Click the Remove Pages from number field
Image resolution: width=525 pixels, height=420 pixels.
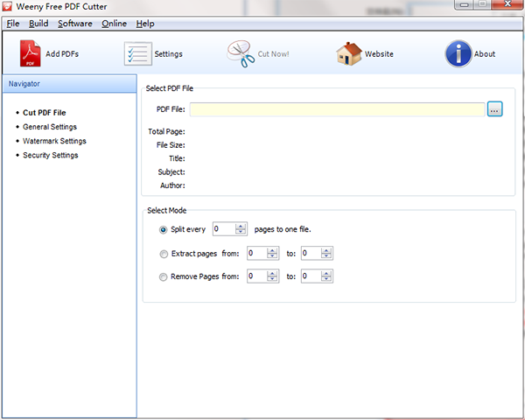coord(257,276)
